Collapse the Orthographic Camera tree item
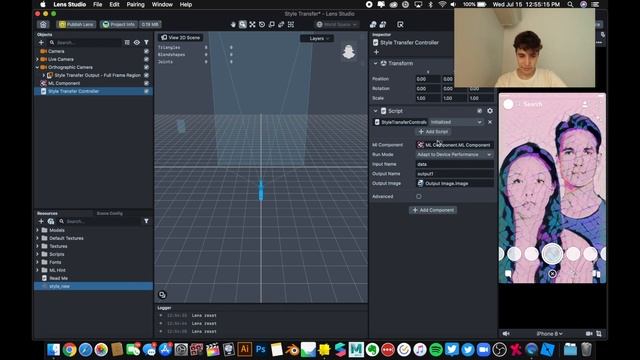 point(38,67)
